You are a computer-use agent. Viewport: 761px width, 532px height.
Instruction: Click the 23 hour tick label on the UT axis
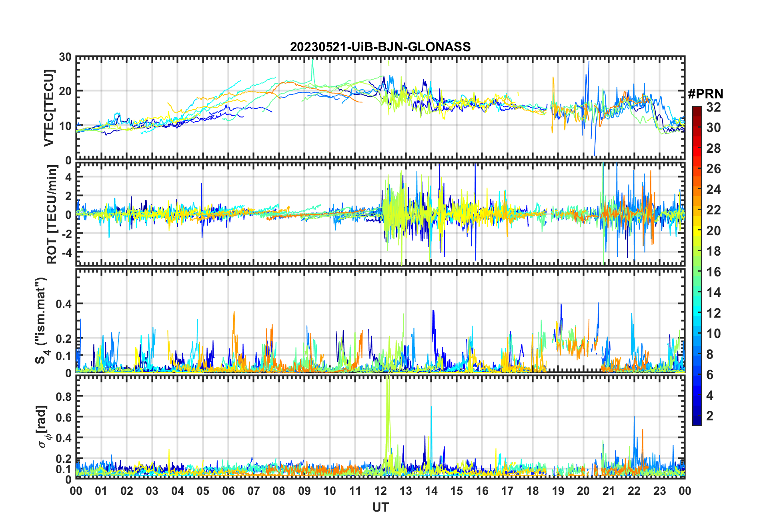(659, 491)
